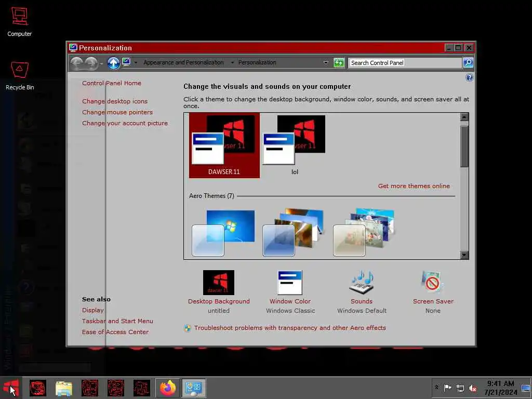
Task: Click the Personalization breadcrumb item
Action: (x=257, y=62)
